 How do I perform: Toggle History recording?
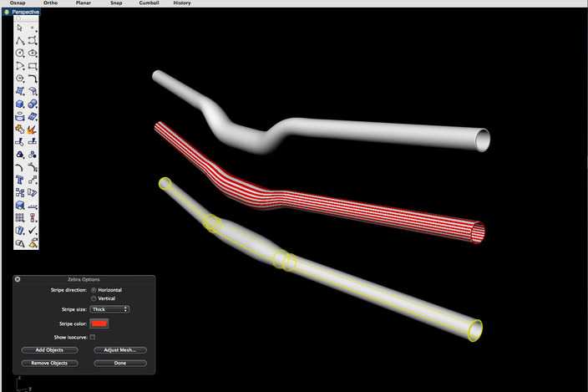[182, 3]
